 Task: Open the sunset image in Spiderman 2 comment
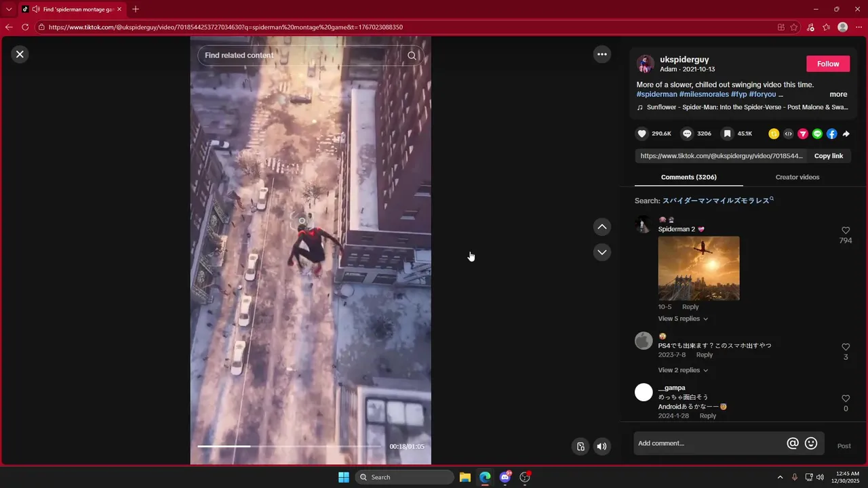(x=698, y=268)
